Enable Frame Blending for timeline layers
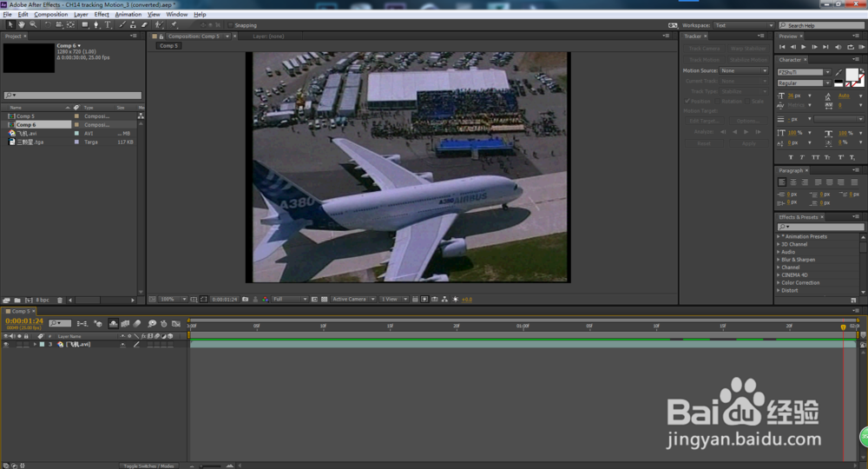868x469 pixels. pyautogui.click(x=125, y=323)
